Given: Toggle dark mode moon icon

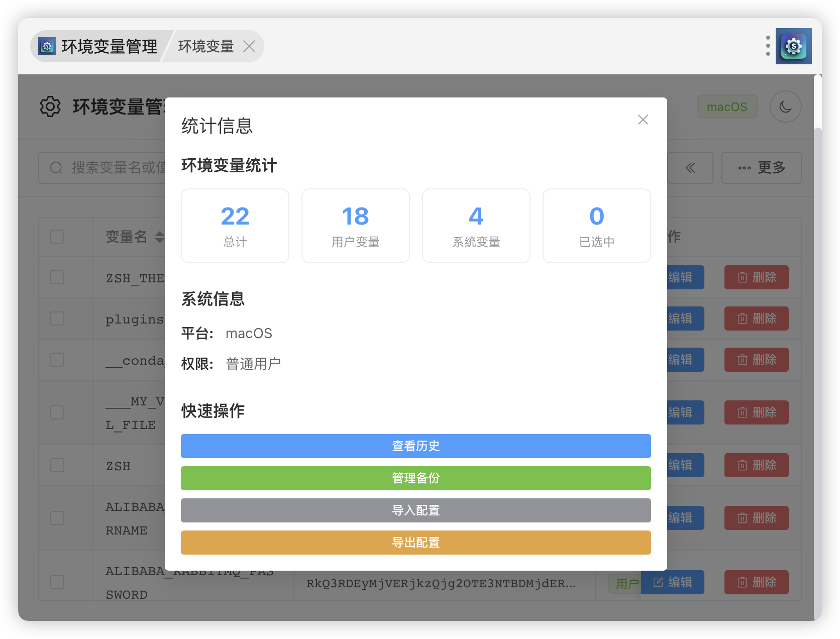Looking at the screenshot, I should click(785, 106).
